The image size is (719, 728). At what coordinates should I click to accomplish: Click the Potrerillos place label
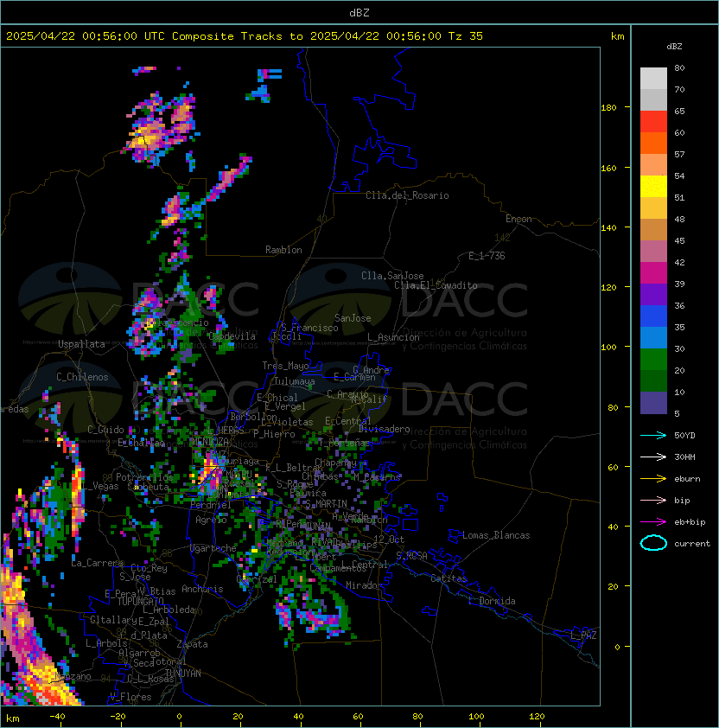click(144, 477)
